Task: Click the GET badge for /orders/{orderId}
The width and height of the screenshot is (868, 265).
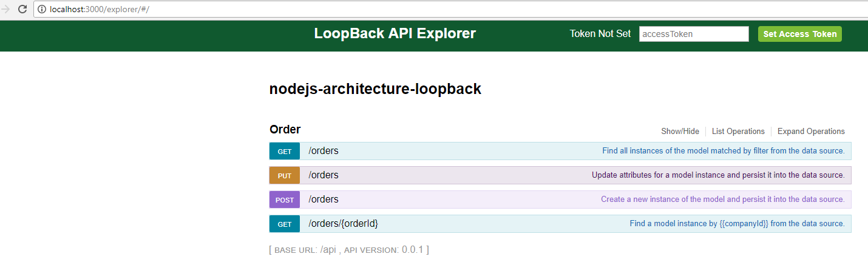Action: 285,224
